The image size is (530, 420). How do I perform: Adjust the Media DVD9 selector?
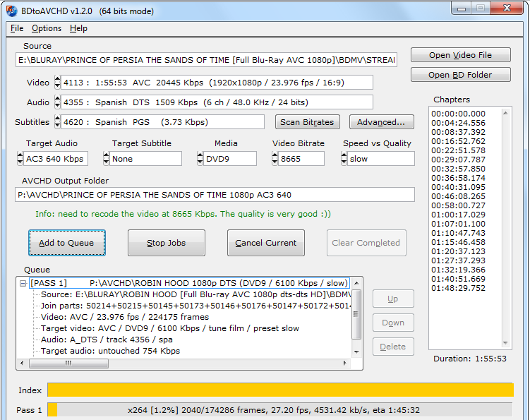(x=200, y=159)
